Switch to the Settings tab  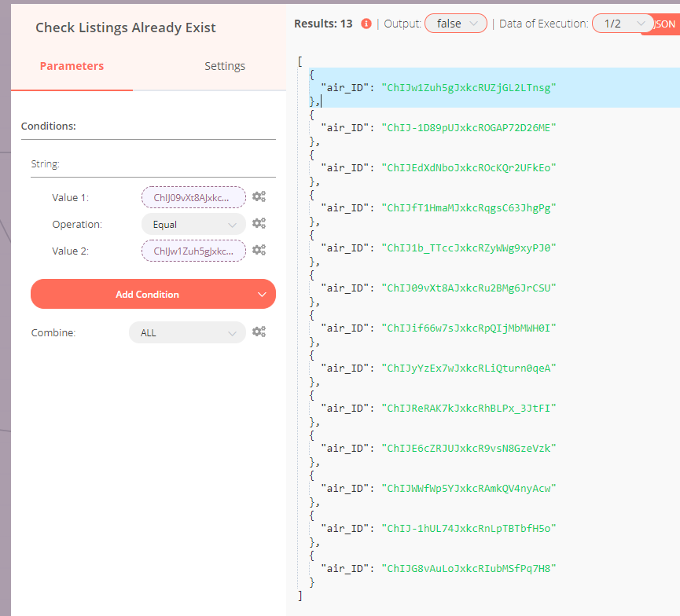click(225, 66)
